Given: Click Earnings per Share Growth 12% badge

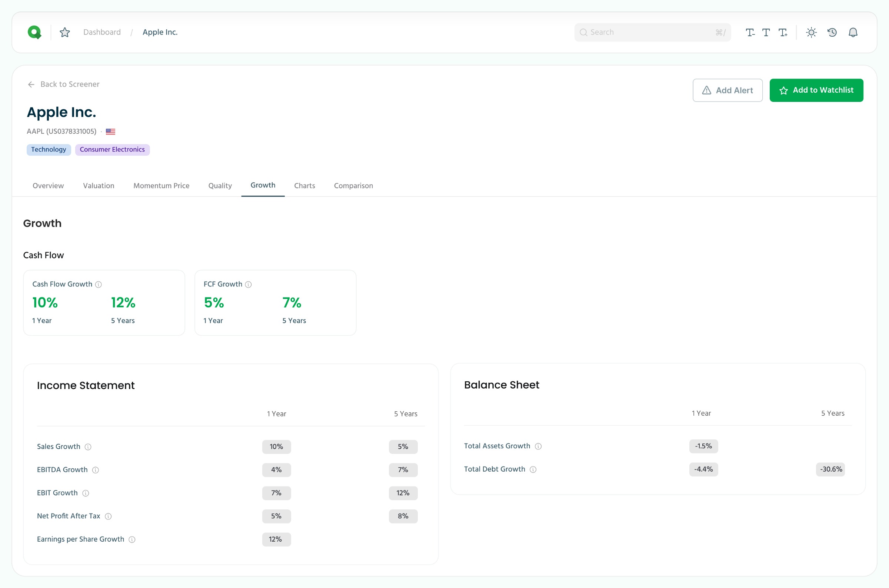Looking at the screenshot, I should 277,539.
